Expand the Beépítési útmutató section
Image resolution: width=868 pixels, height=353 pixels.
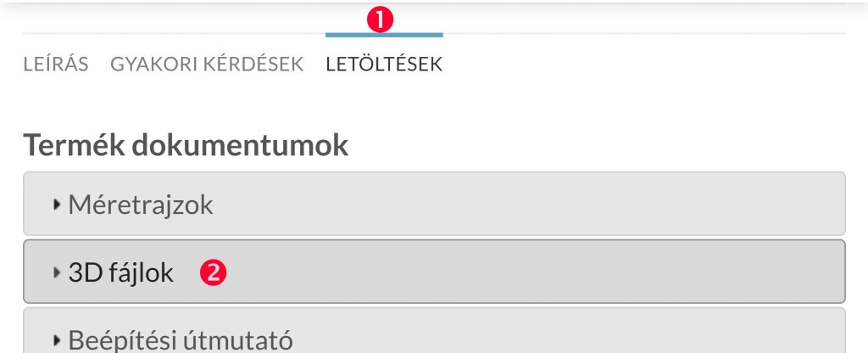(435, 330)
